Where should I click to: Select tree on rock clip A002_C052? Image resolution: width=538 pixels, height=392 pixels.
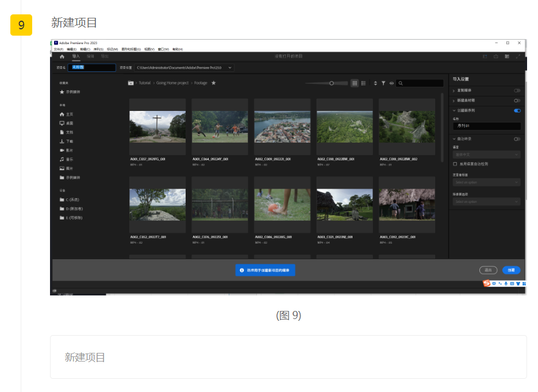click(157, 205)
